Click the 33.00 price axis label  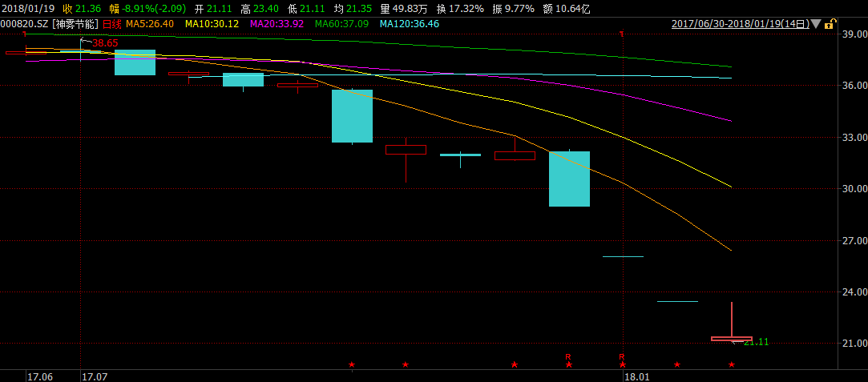click(x=854, y=137)
